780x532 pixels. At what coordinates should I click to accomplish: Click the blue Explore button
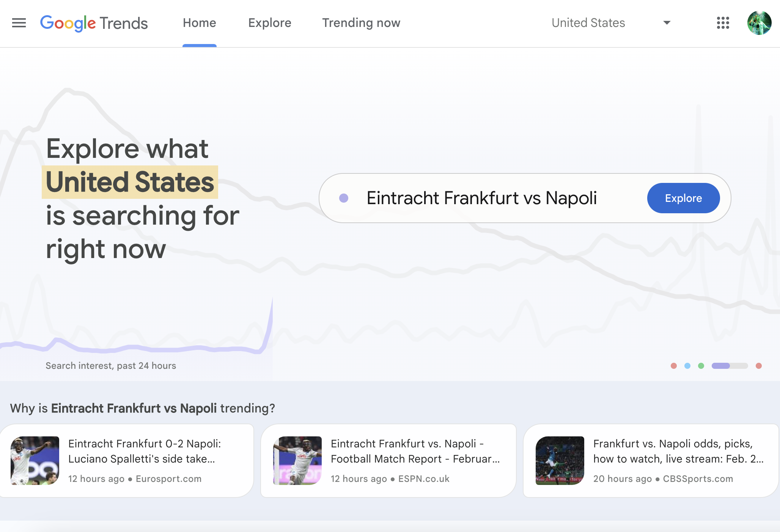(x=683, y=198)
